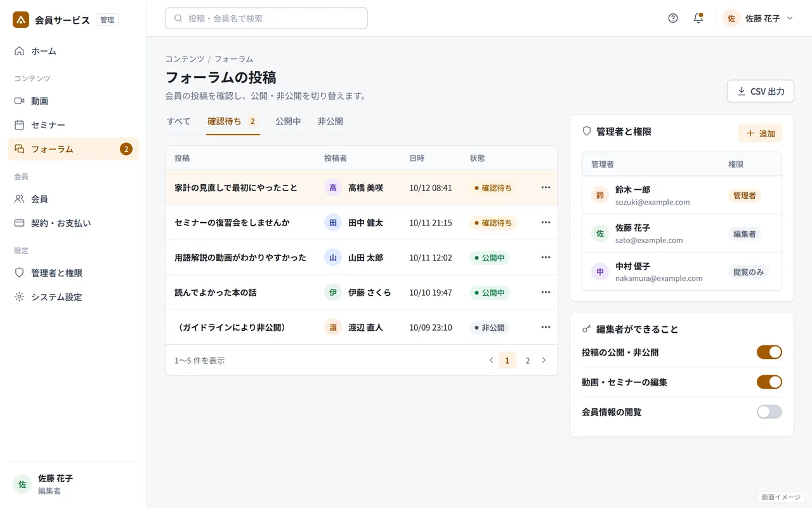Open more options for 家計の見直し post
812x508 pixels.
[x=546, y=187]
